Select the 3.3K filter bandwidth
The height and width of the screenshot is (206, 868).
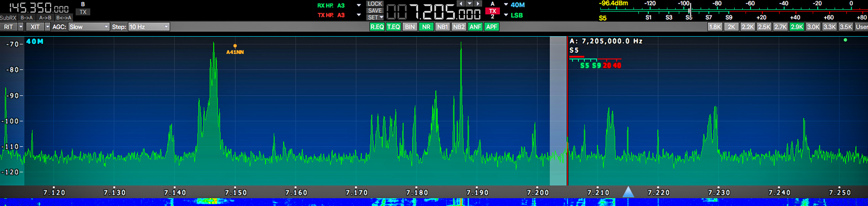(x=829, y=27)
